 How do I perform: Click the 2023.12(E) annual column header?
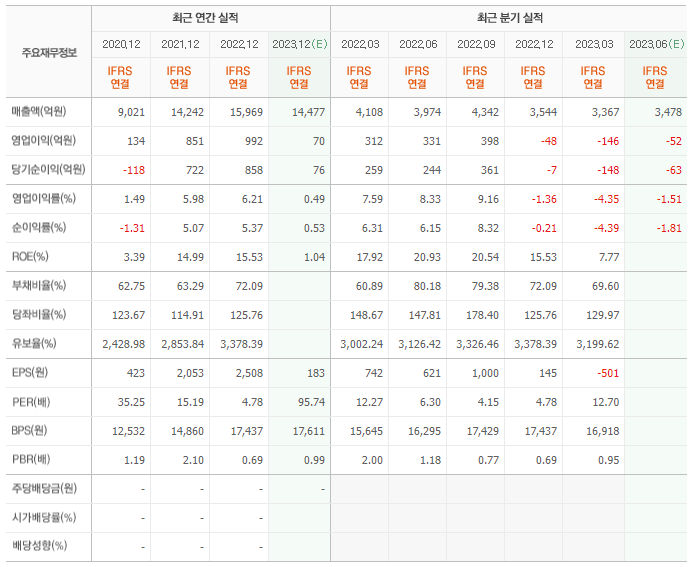(300, 44)
